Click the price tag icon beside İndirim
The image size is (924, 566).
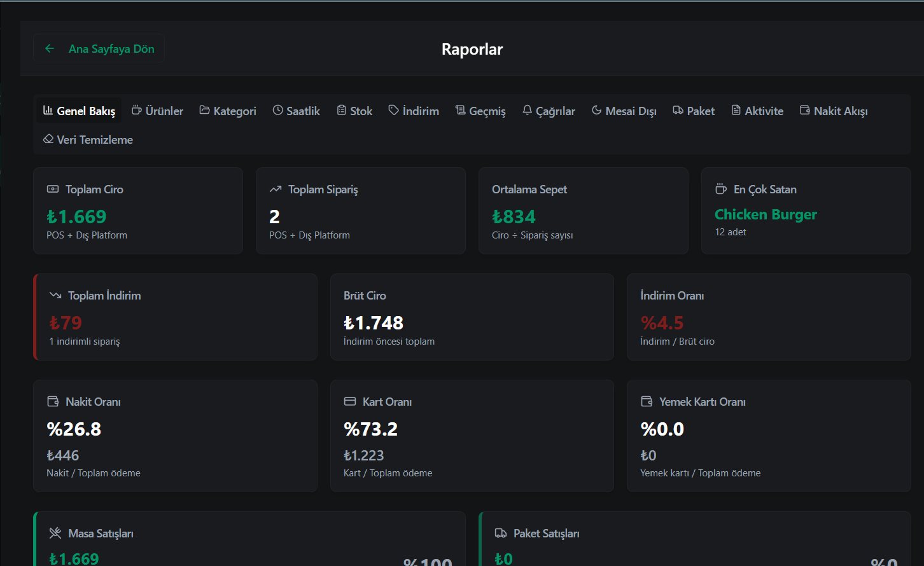tap(393, 110)
